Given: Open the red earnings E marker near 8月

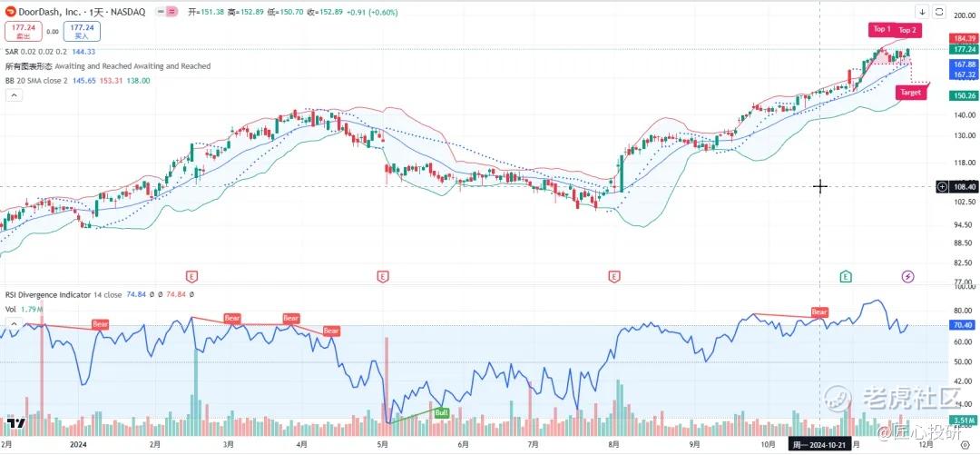Looking at the screenshot, I should [615, 276].
